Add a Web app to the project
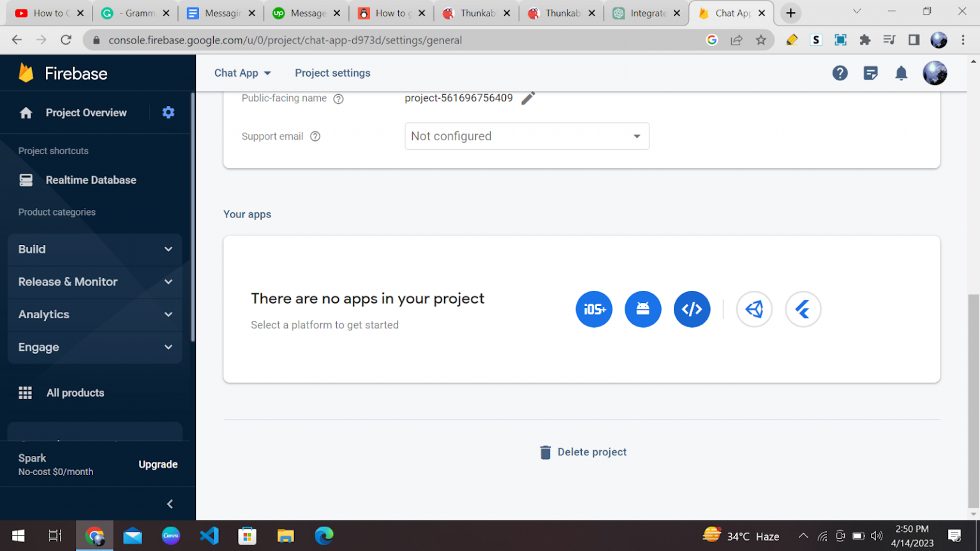 point(692,309)
